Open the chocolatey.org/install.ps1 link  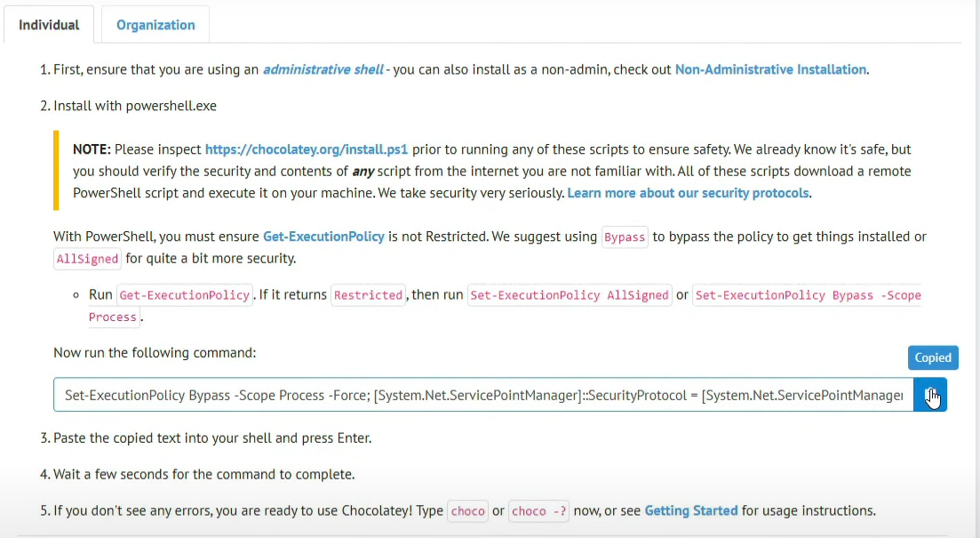307,149
